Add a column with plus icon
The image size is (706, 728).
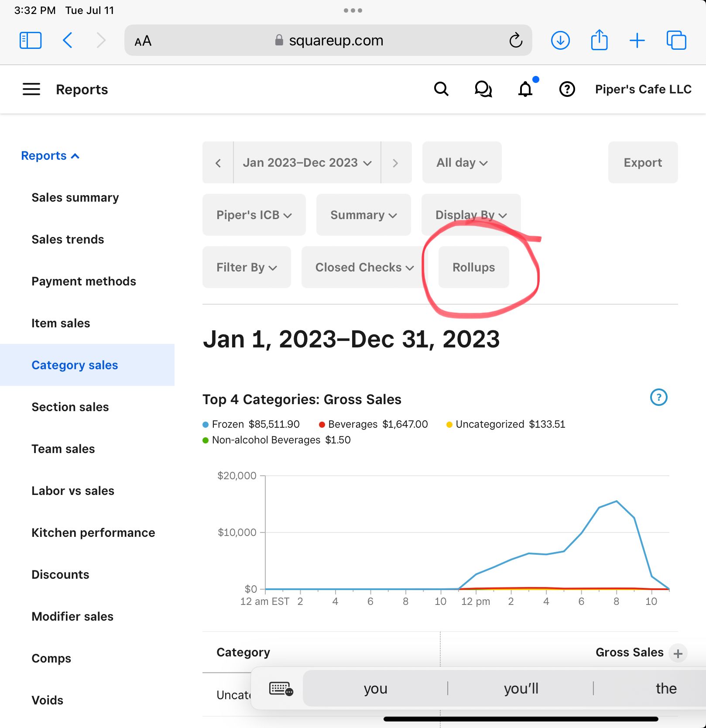(x=678, y=653)
